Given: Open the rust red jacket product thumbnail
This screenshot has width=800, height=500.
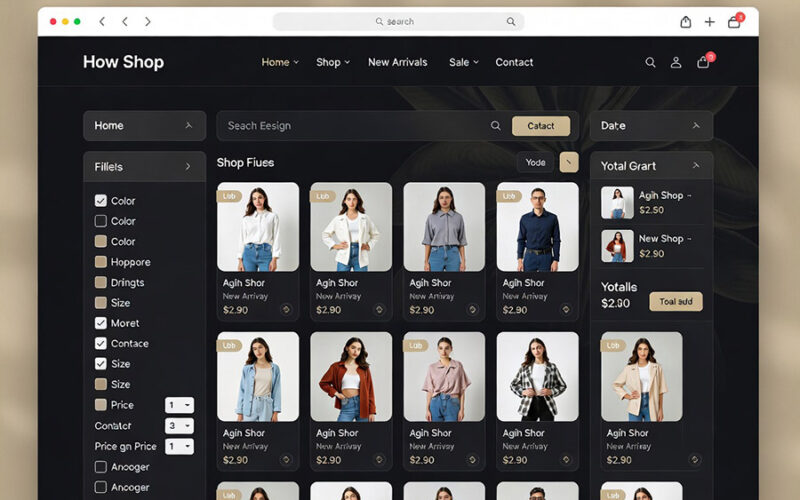Looking at the screenshot, I should click(x=351, y=377).
